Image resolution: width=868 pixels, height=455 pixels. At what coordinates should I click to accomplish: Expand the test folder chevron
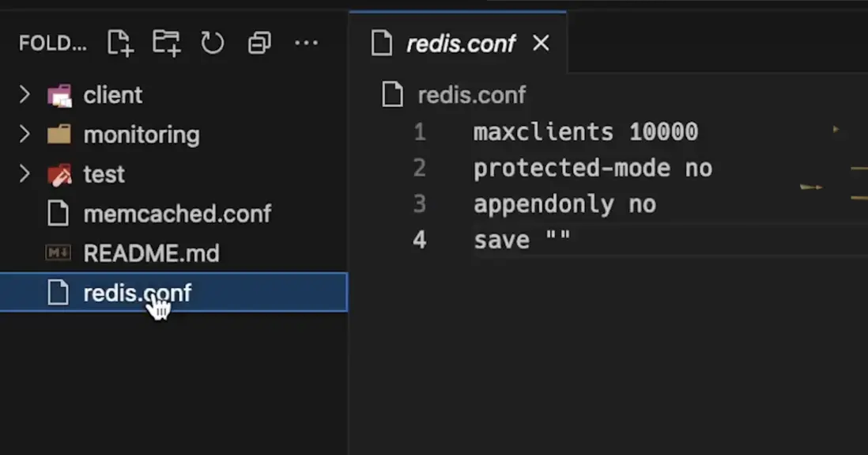25,174
